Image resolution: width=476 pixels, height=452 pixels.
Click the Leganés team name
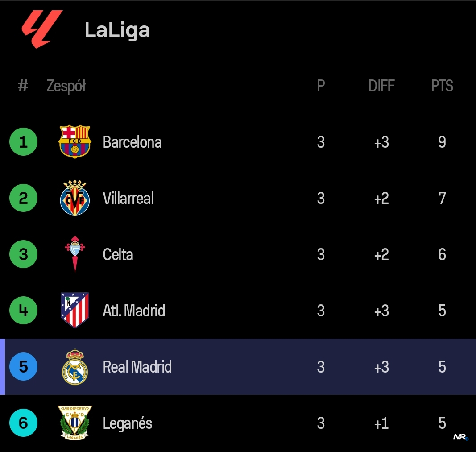point(128,423)
